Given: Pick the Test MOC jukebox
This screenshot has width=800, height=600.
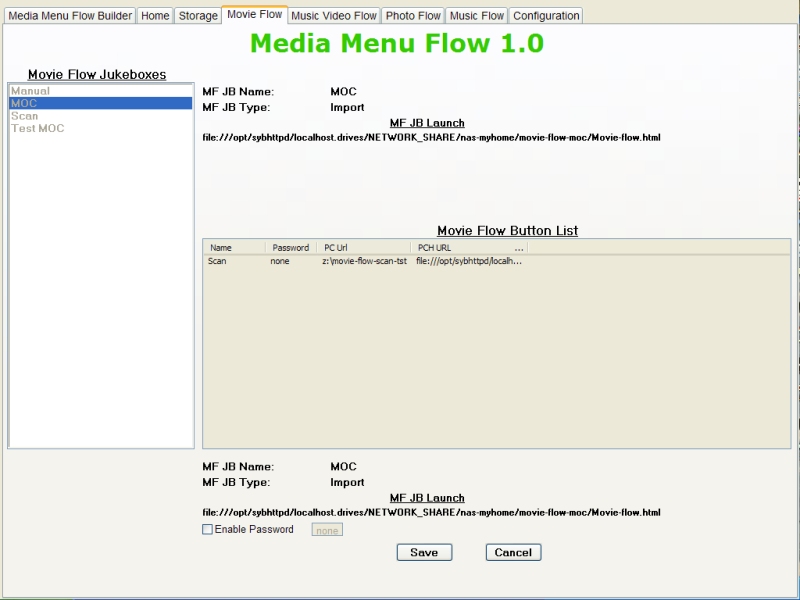Looking at the screenshot, I should click(x=37, y=128).
